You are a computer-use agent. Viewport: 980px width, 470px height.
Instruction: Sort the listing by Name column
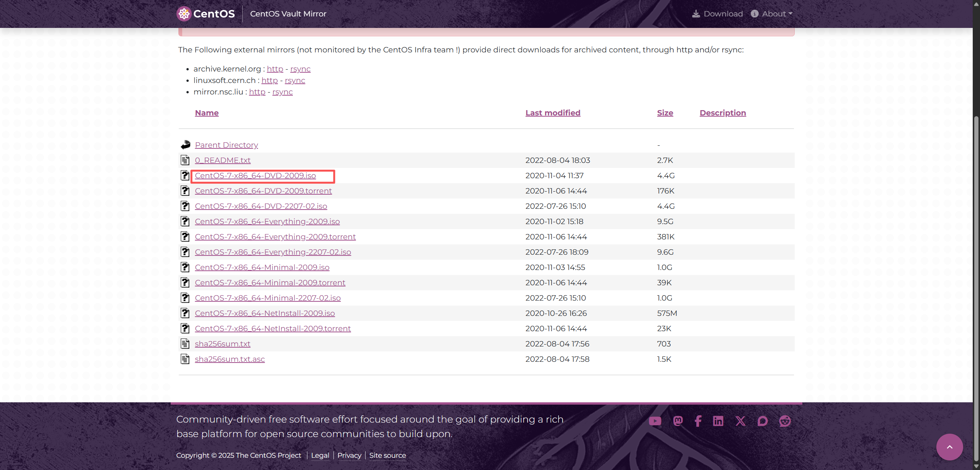[207, 113]
